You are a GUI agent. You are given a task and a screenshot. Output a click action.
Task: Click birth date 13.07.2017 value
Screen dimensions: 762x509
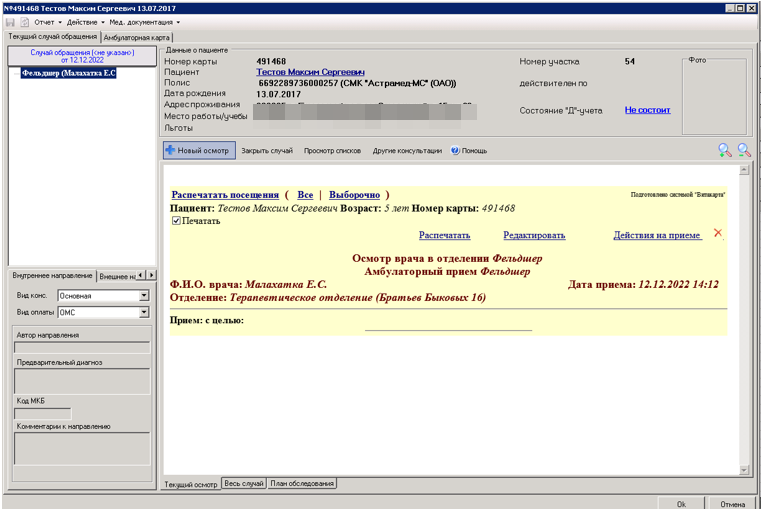(278, 94)
